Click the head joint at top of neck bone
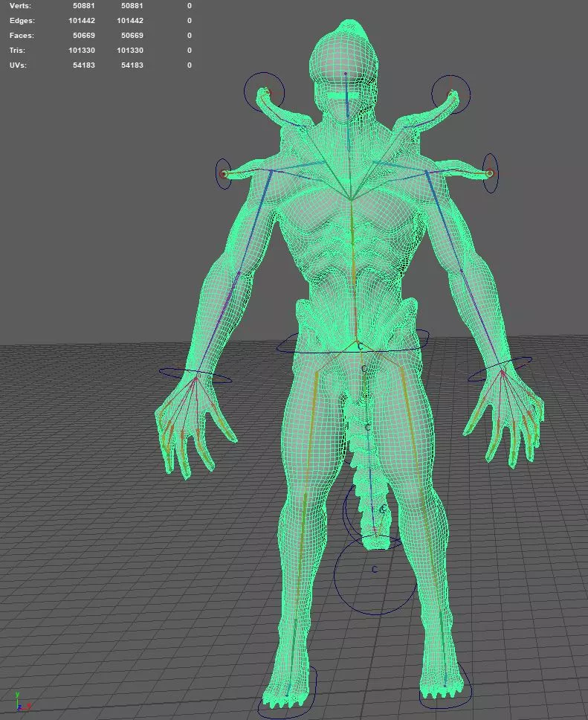Viewport: 588px width, 720px height. tap(346, 74)
